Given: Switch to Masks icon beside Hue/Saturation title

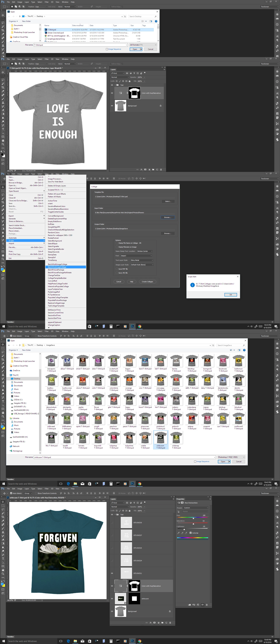Looking at the screenshot, I should point(182,503).
